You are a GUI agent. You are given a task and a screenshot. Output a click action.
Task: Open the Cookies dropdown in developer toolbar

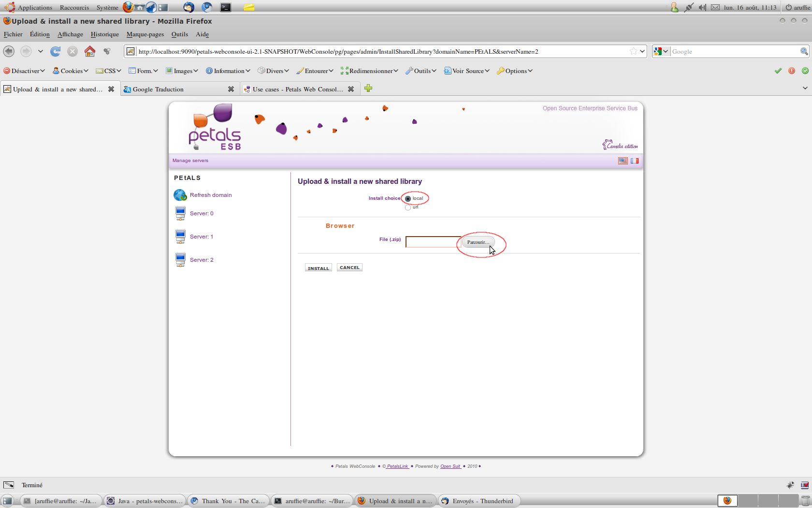[x=71, y=71]
